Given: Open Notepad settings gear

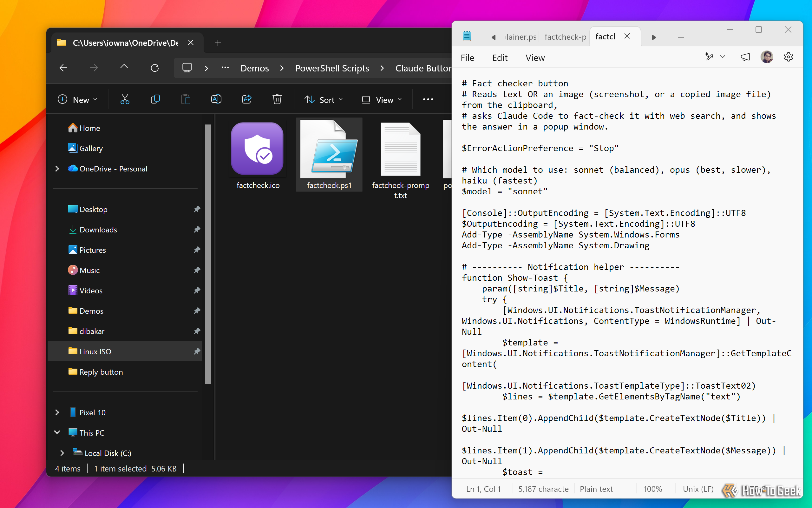Looking at the screenshot, I should coord(789,57).
